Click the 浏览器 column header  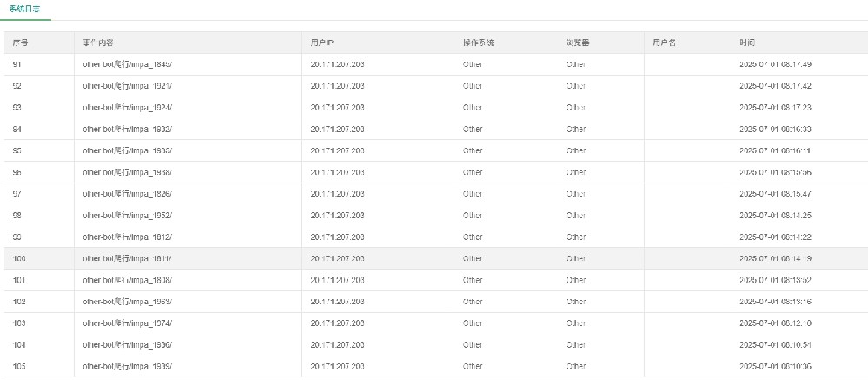pyautogui.click(x=578, y=43)
